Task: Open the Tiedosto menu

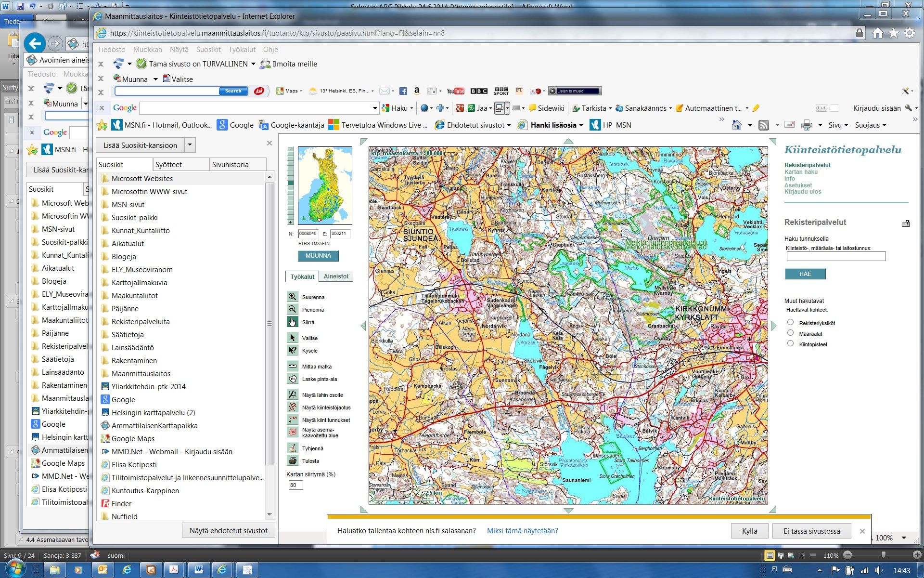Action: point(111,50)
